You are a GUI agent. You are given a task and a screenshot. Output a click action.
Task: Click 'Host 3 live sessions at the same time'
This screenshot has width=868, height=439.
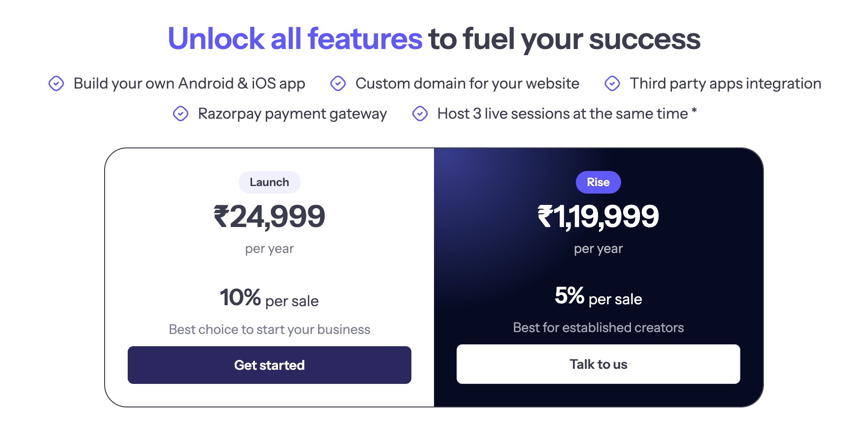point(563,114)
